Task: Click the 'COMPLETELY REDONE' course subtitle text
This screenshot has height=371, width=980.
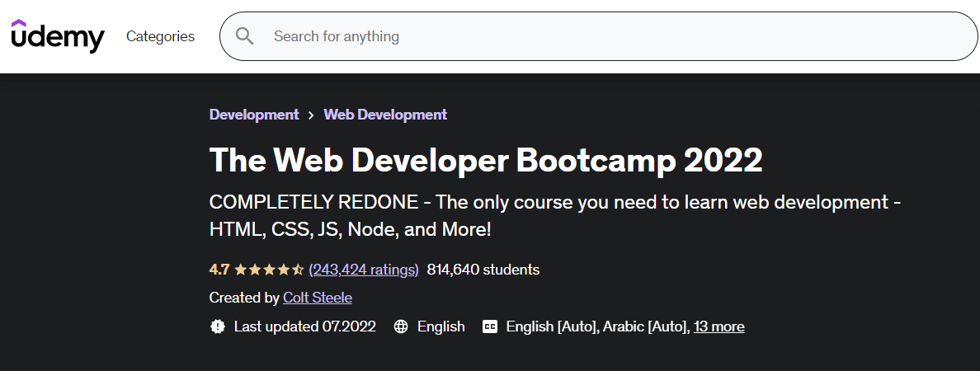Action: (555, 215)
